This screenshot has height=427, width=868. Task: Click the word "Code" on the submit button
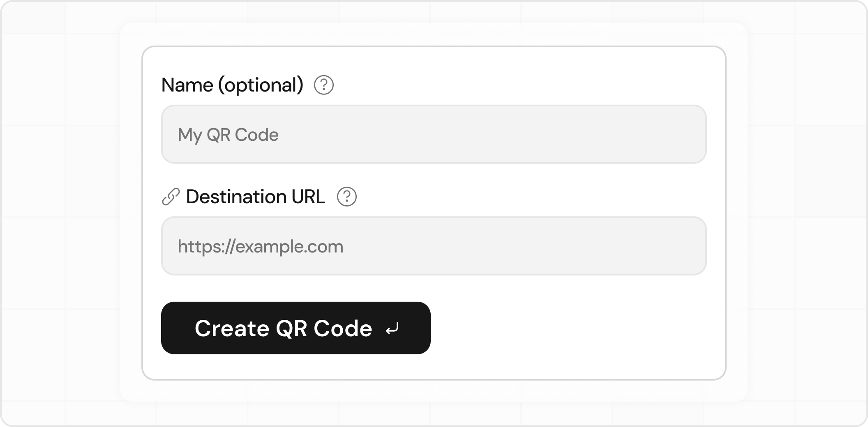pos(343,328)
